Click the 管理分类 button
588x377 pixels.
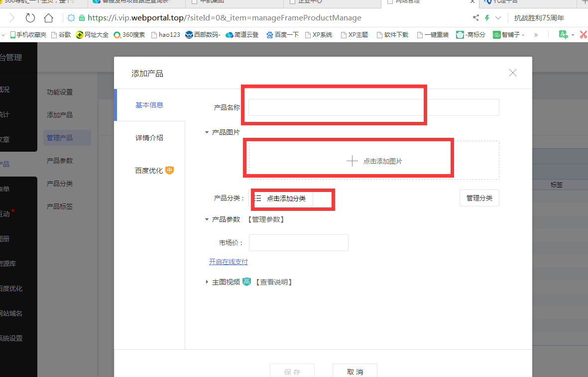pos(479,198)
